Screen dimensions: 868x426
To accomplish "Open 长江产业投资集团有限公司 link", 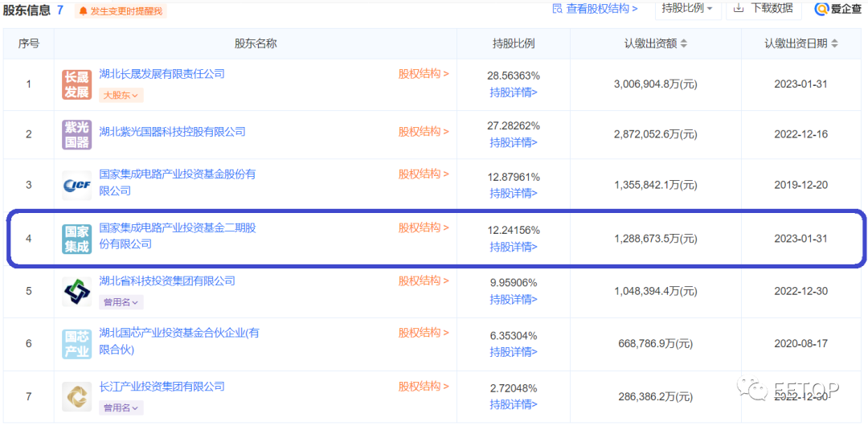I will click(x=162, y=386).
